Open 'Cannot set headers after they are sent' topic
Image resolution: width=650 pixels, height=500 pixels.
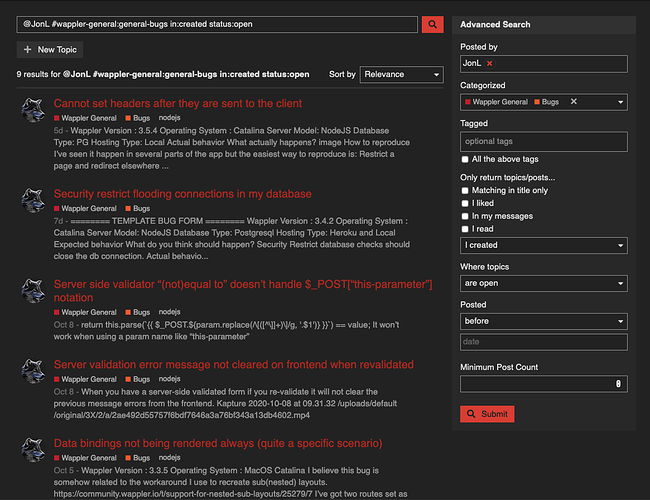coord(178,103)
